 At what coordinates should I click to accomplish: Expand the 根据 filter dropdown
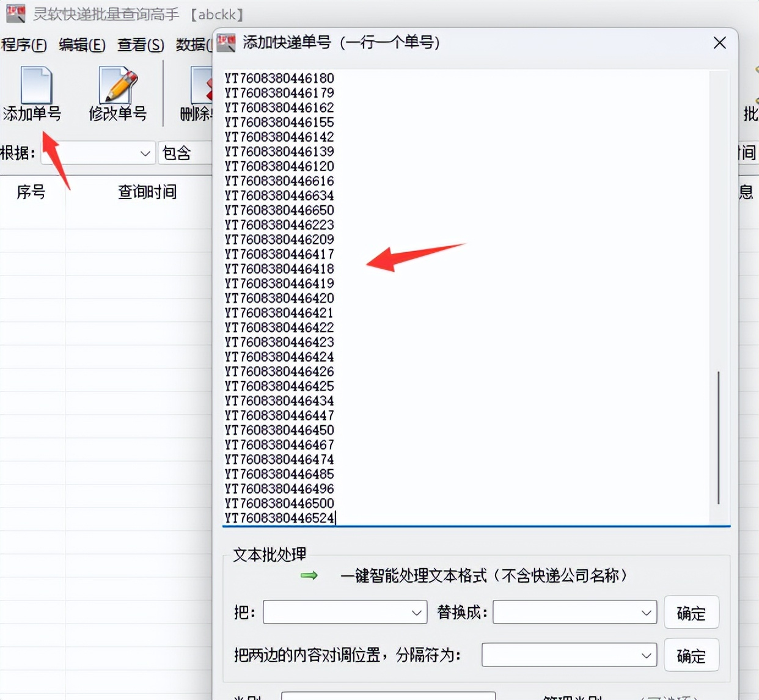point(145,153)
